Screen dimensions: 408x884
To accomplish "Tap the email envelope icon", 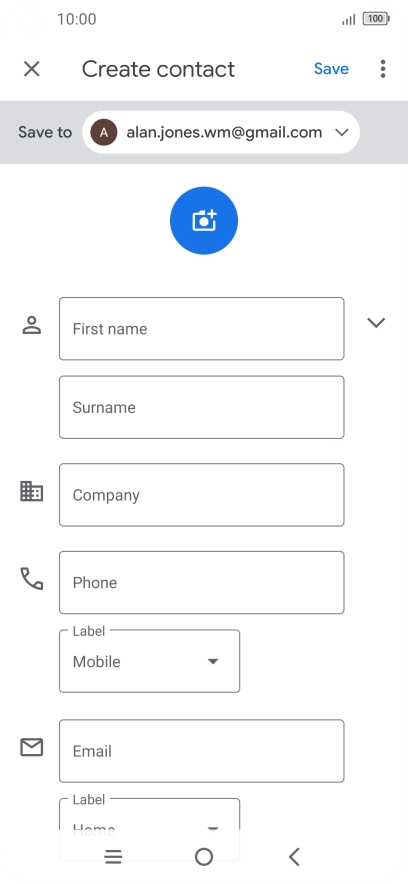I will [32, 748].
